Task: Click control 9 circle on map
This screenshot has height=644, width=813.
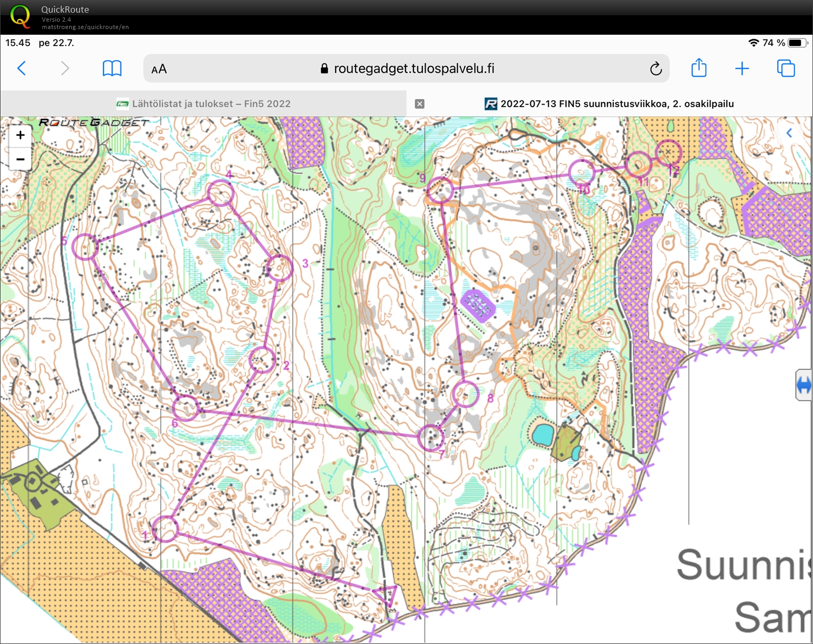Action: 440,190
